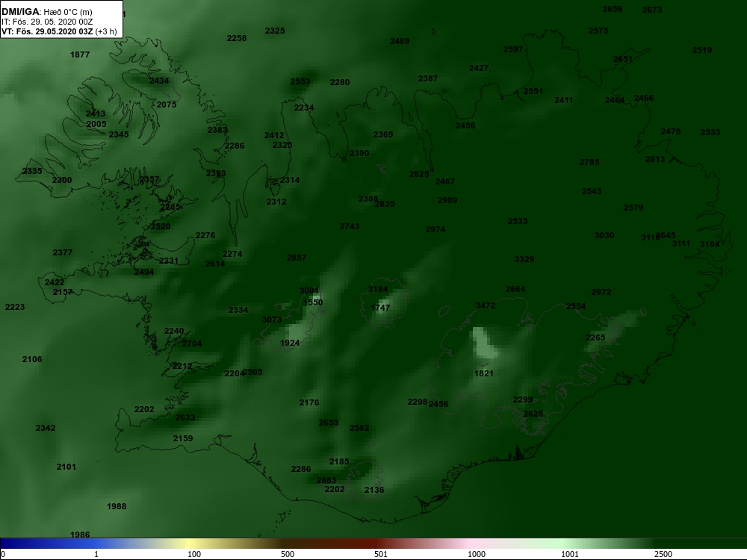This screenshot has width=747, height=560.
Task: Click the value 1550
Action: [313, 303]
